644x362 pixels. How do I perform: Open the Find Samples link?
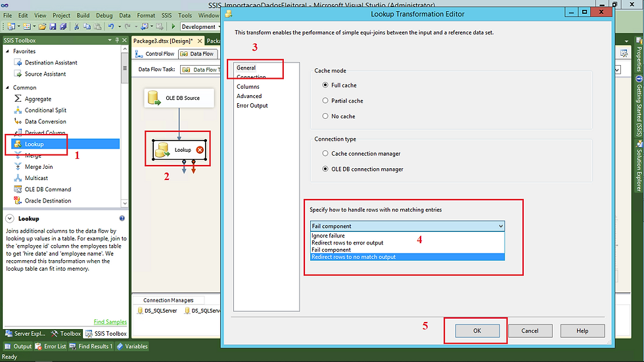[x=110, y=322]
